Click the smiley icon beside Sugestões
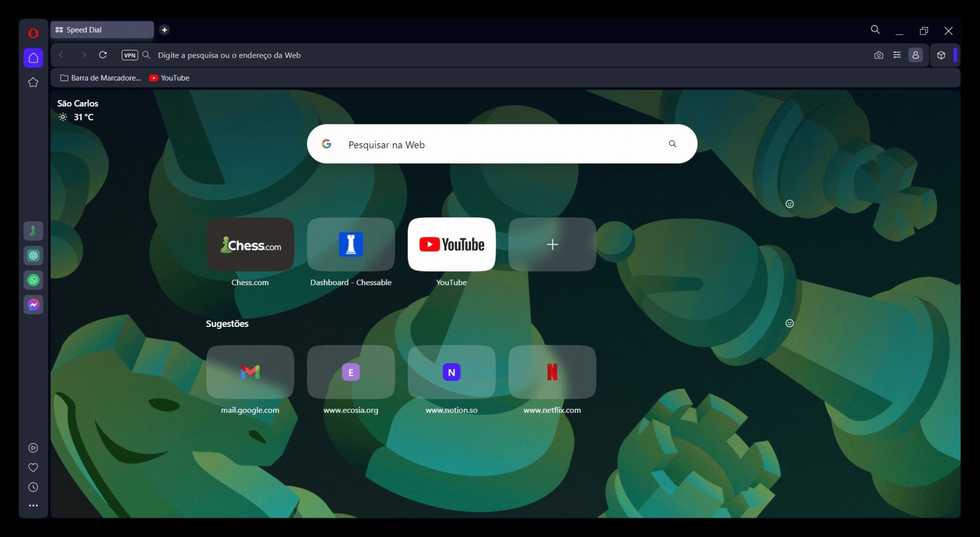This screenshot has height=537, width=980. [x=790, y=323]
